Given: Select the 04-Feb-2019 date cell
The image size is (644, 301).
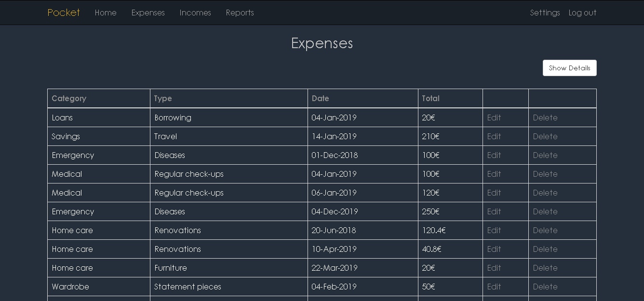Looking at the screenshot, I should (363, 287).
